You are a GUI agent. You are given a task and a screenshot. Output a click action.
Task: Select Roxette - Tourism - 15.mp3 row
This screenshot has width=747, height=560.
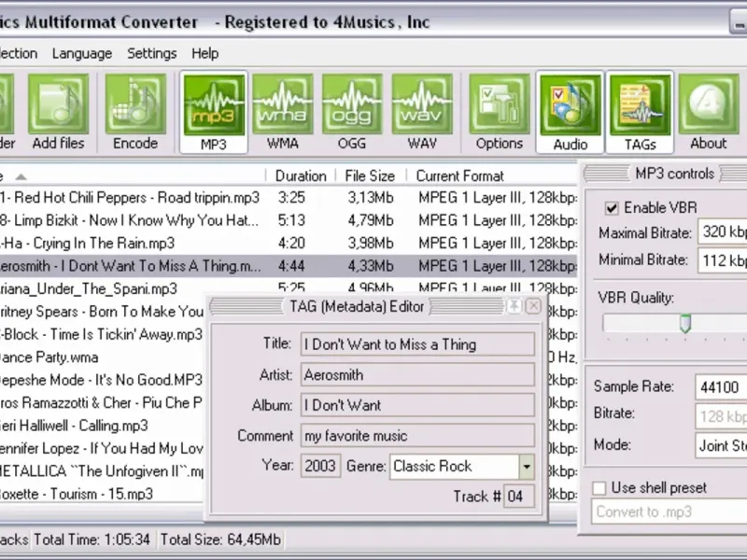point(102,495)
